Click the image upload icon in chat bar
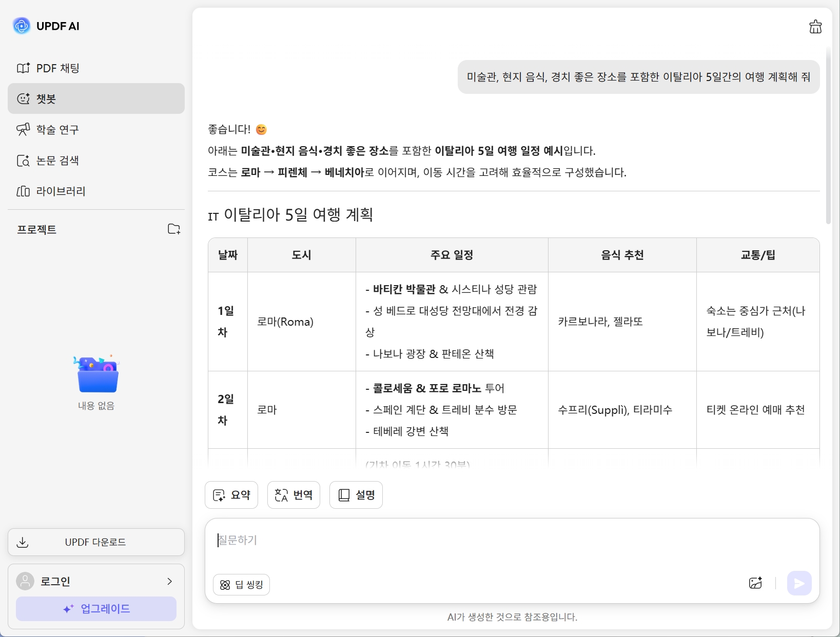The width and height of the screenshot is (840, 637). tap(755, 583)
